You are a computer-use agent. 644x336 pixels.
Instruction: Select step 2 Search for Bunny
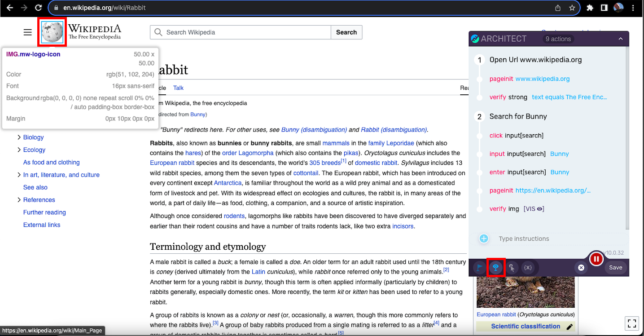(518, 116)
